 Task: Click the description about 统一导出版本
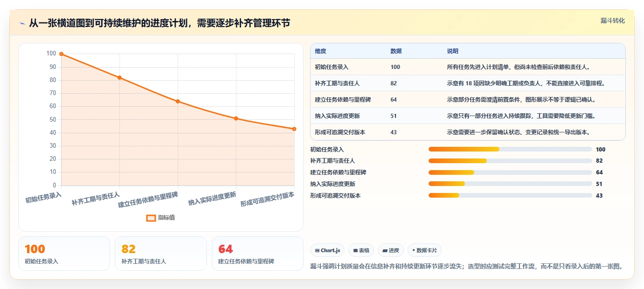coord(519,132)
